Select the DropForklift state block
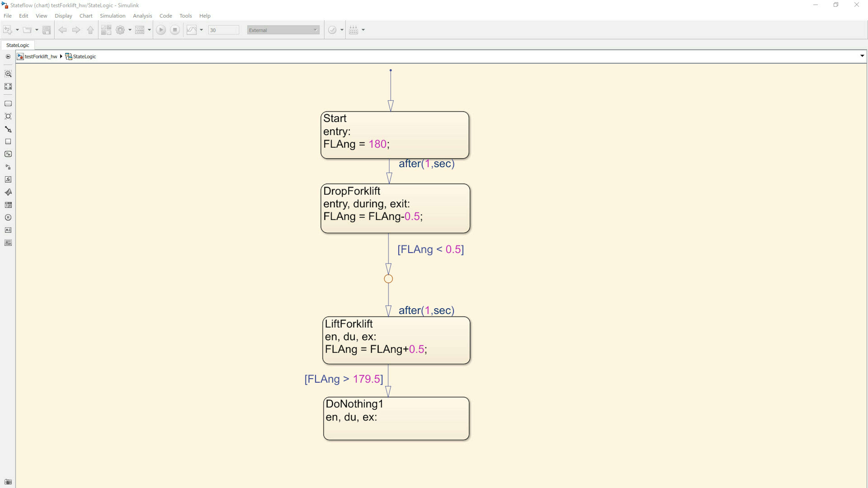This screenshot has width=868, height=488. [x=395, y=209]
